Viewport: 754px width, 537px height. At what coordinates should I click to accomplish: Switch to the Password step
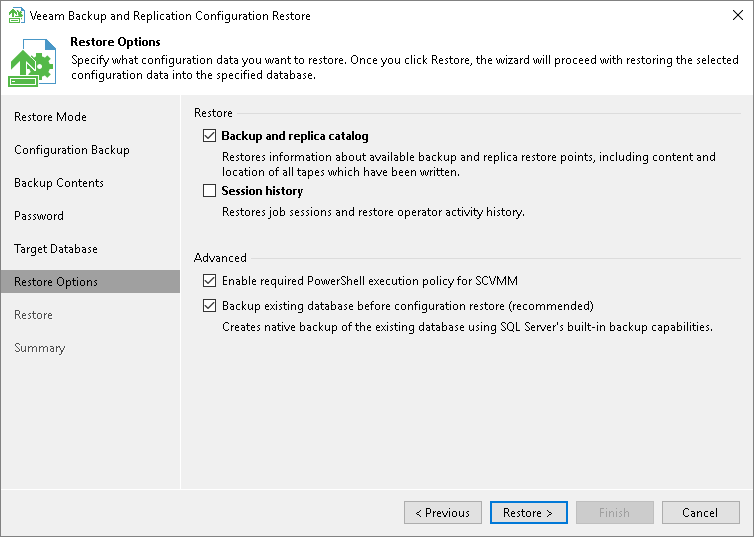(39, 216)
